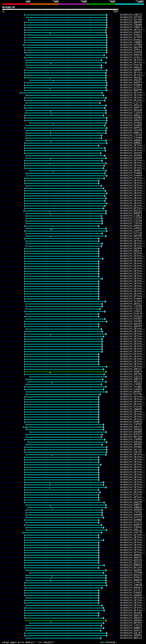Select label UniRef100_Q7ZUY3
This screenshot has width=146, height=644.
(x=131, y=88)
